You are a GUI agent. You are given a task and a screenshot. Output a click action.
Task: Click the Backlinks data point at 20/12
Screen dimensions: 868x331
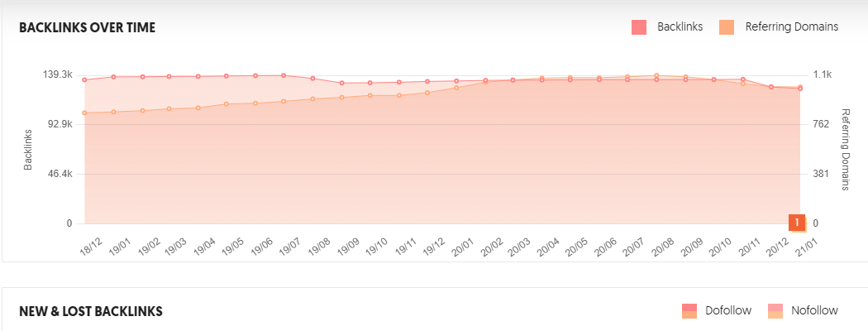(770, 87)
